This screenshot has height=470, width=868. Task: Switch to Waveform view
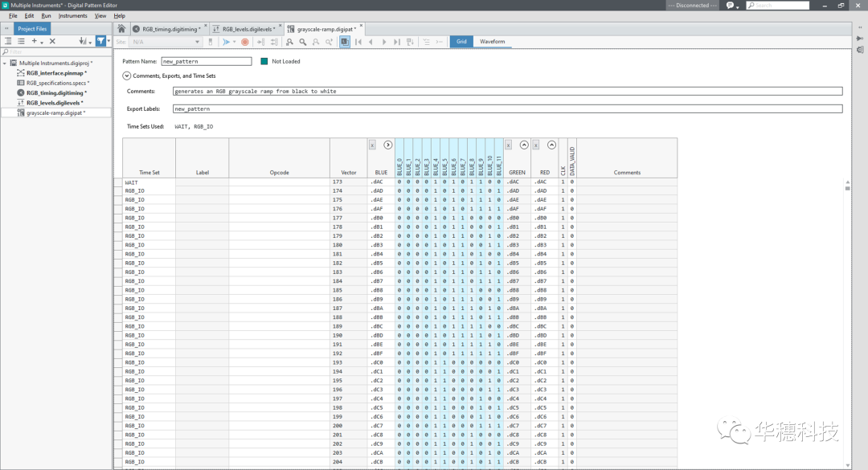coord(492,42)
